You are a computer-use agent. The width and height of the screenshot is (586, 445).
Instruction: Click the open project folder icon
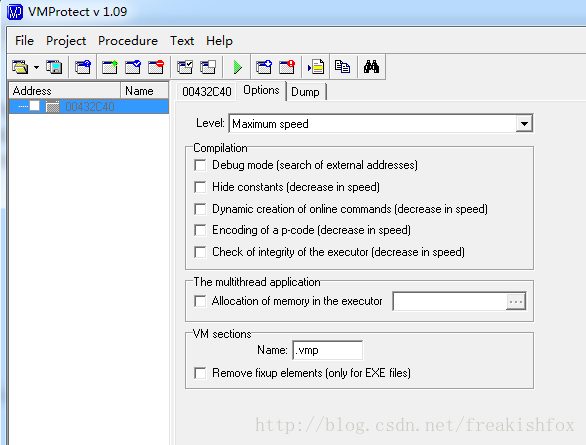click(20, 67)
